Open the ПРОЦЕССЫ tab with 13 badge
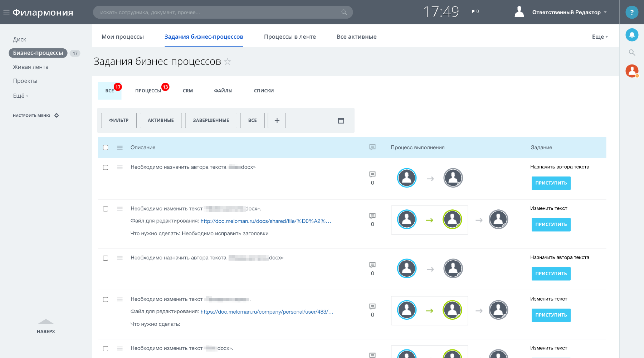The width and height of the screenshot is (644, 358). (148, 91)
